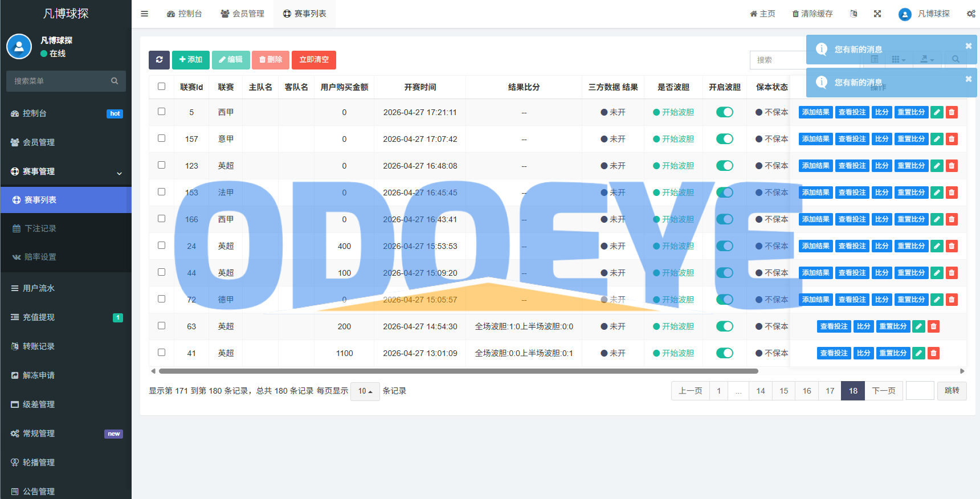Viewport: 980px width, 499px height.
Task: Click the 编辑 toolbar button
Action: tap(231, 60)
